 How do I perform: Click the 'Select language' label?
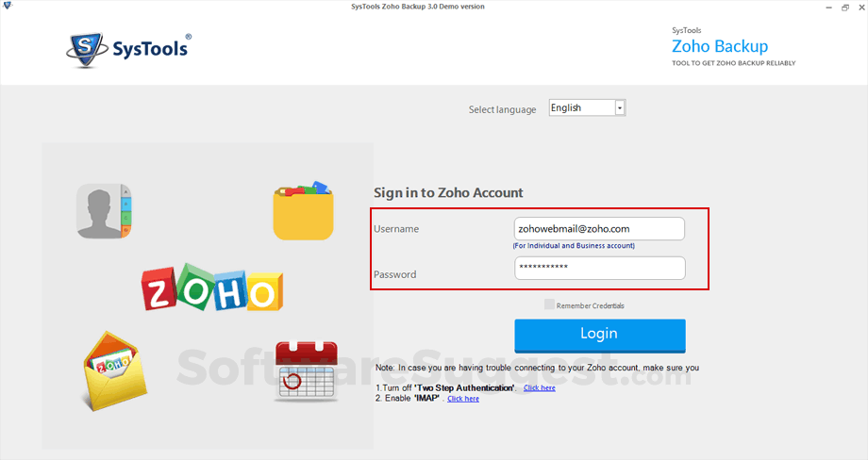pos(502,109)
